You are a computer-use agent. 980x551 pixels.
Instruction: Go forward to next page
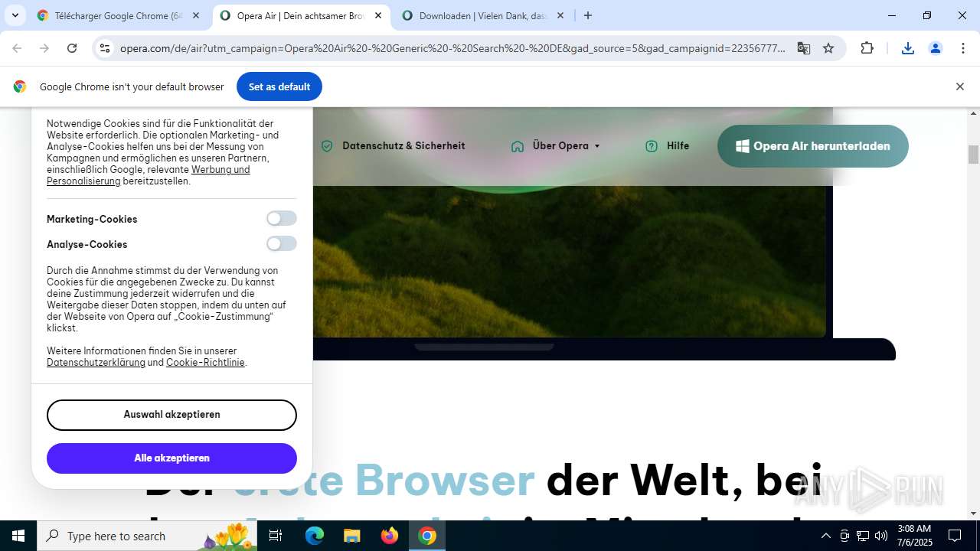[x=44, y=48]
